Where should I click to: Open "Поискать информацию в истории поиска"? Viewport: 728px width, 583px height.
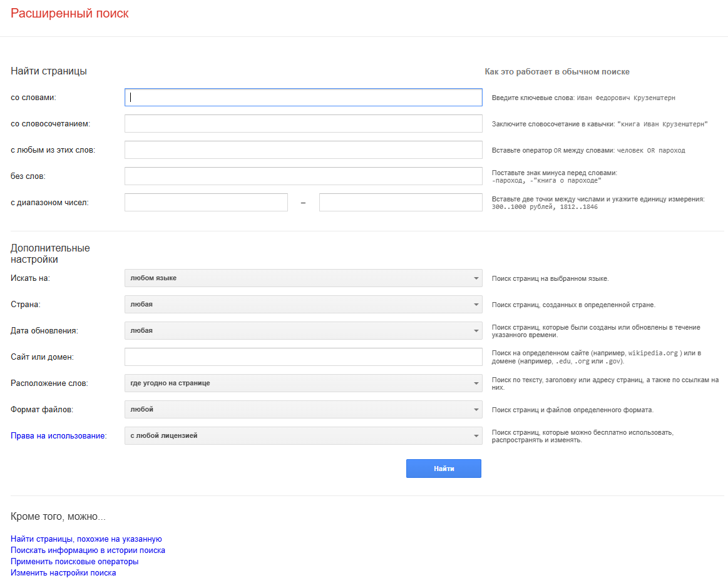click(88, 550)
